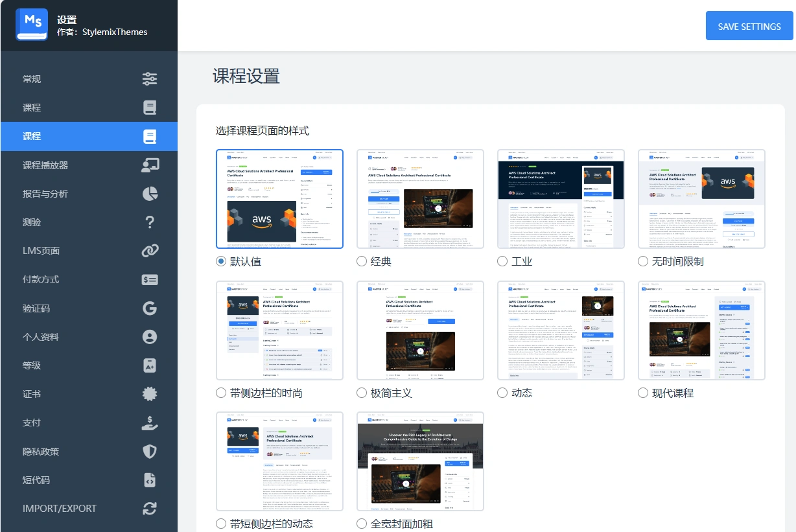Click the link icon next to LMS页面
The width and height of the screenshot is (796, 532).
(150, 250)
